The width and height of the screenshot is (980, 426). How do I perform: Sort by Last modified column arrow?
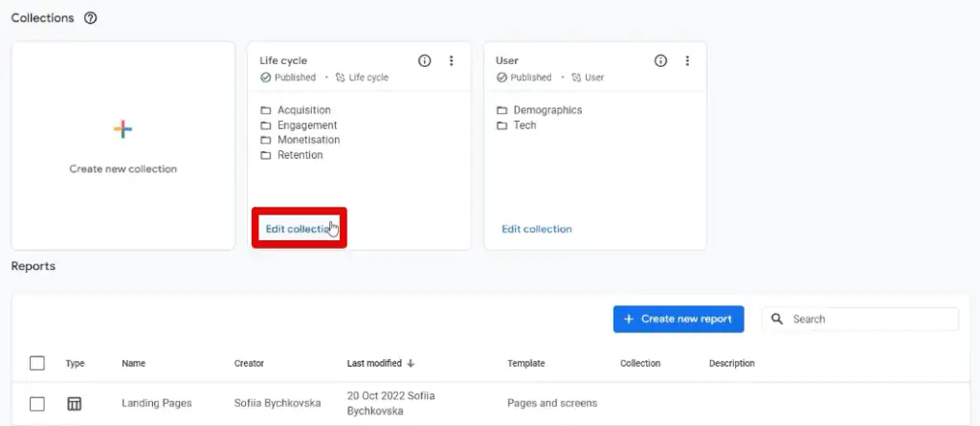click(412, 364)
